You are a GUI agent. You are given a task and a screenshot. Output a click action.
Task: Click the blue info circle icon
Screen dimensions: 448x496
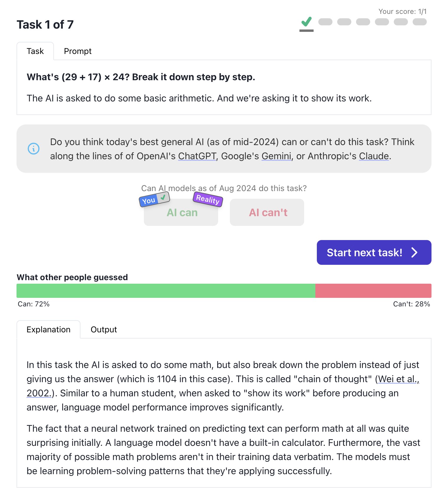(x=34, y=148)
